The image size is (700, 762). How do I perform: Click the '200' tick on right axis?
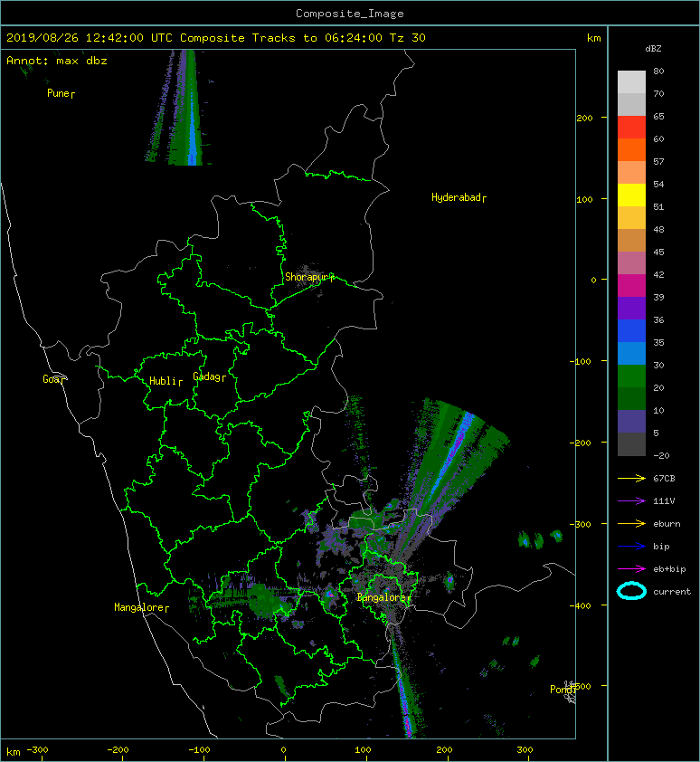point(584,118)
